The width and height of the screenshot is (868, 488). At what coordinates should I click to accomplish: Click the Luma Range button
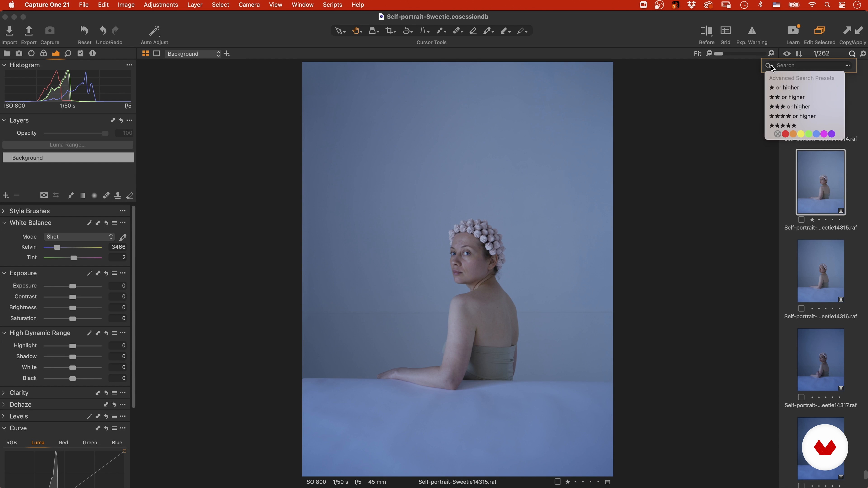[x=68, y=145]
